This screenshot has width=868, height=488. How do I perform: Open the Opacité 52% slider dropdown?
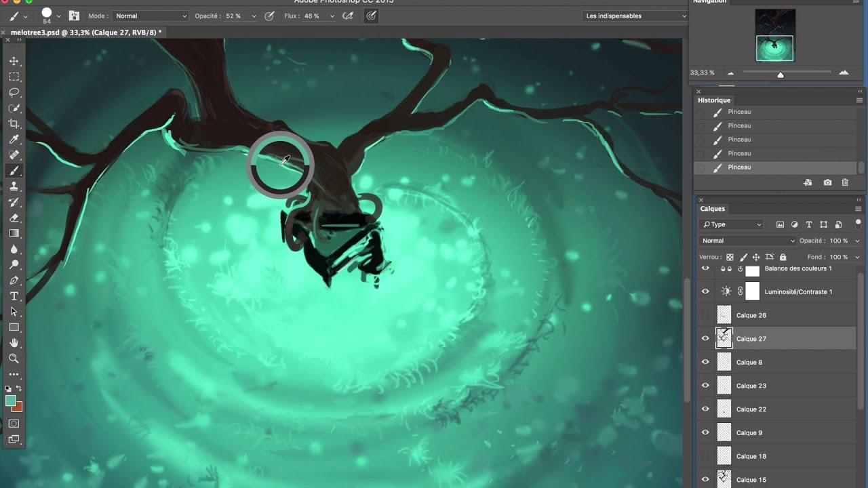[254, 16]
